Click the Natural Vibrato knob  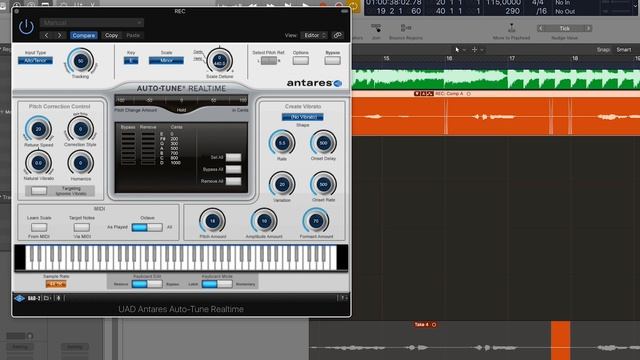click(x=38, y=162)
